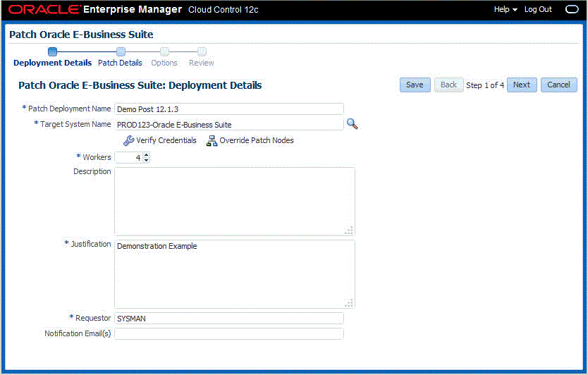Click the Save button
The height and width of the screenshot is (375, 588).
[x=415, y=85]
